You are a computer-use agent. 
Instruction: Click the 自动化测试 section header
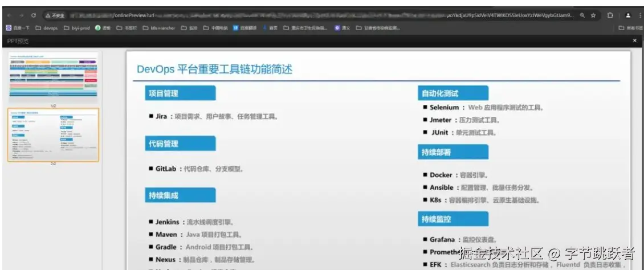[x=453, y=93]
